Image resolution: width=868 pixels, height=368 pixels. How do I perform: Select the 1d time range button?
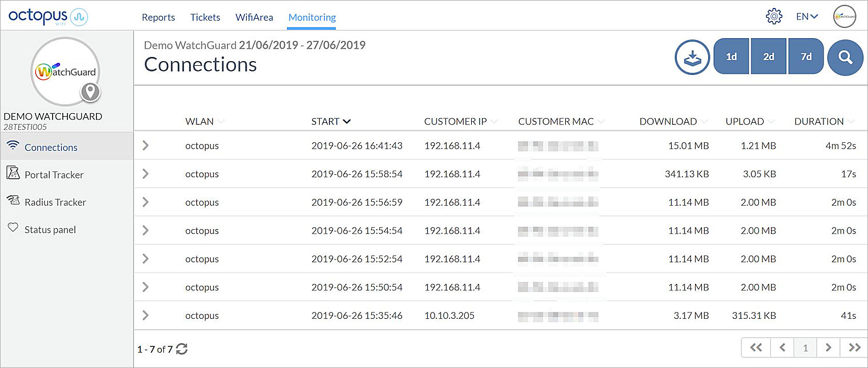point(732,56)
